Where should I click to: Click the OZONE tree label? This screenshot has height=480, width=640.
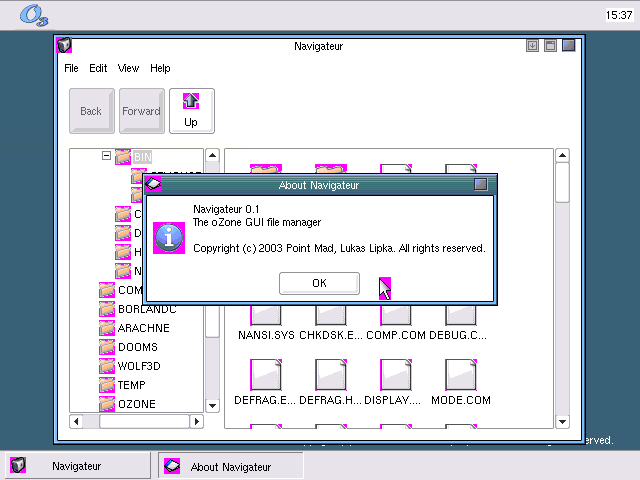point(137,404)
